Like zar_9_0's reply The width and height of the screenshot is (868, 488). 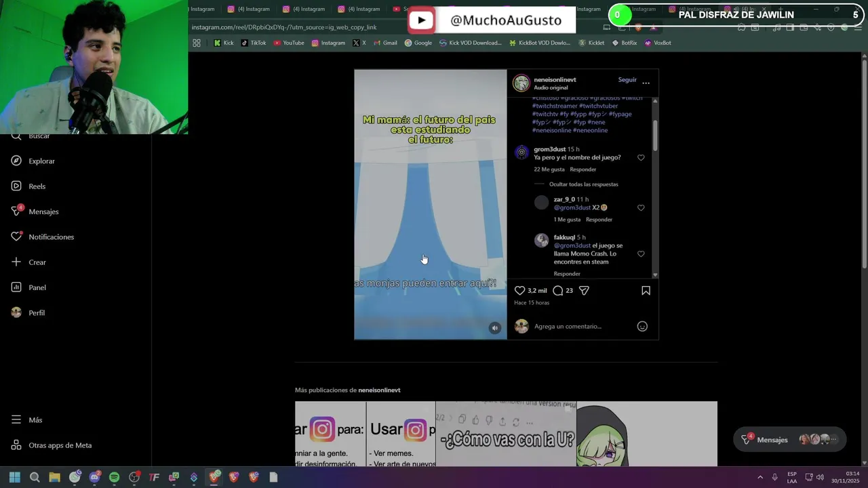pos(641,208)
